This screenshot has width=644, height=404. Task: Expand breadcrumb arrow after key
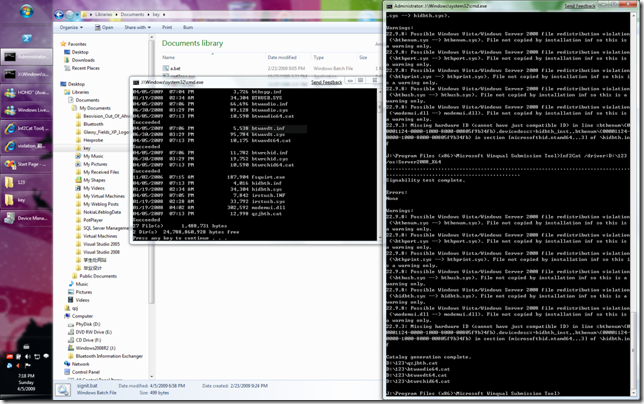pyautogui.click(x=164, y=14)
